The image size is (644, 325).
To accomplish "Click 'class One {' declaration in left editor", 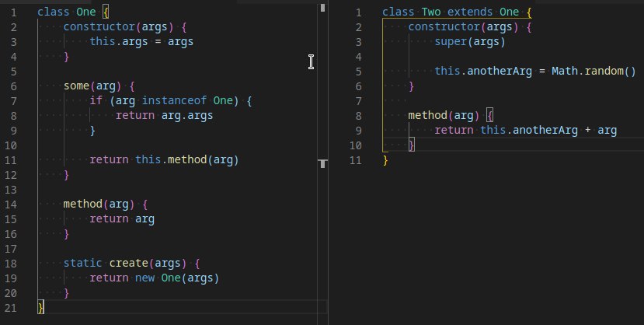I will point(74,12).
